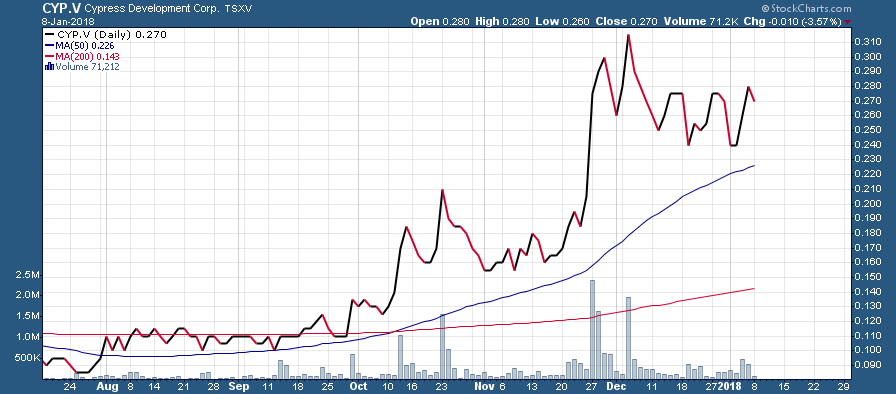Screen dimensions: 896x394
Task: Click the 0.315 price peak in early December
Action: [629, 35]
